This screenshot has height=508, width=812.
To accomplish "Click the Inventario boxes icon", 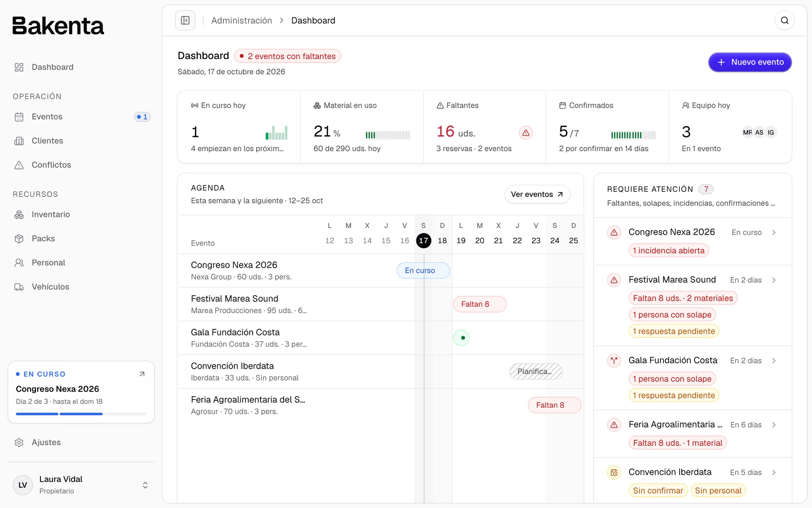I will tap(19, 214).
